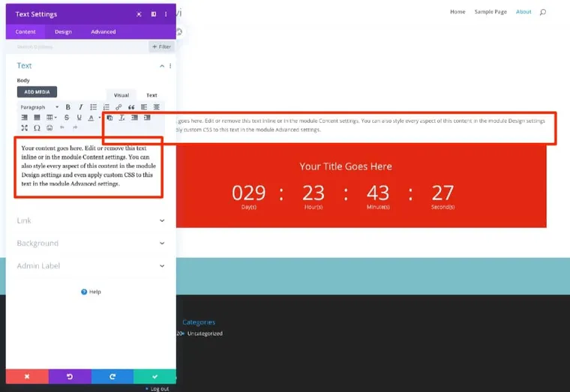Open the text color picker arrow
This screenshot has height=392, width=570.
point(99,118)
